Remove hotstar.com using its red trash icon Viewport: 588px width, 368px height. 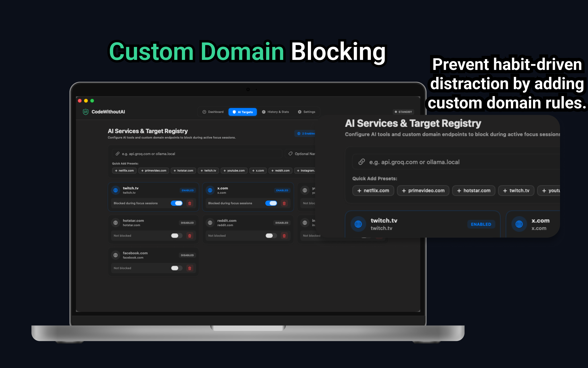(x=190, y=236)
